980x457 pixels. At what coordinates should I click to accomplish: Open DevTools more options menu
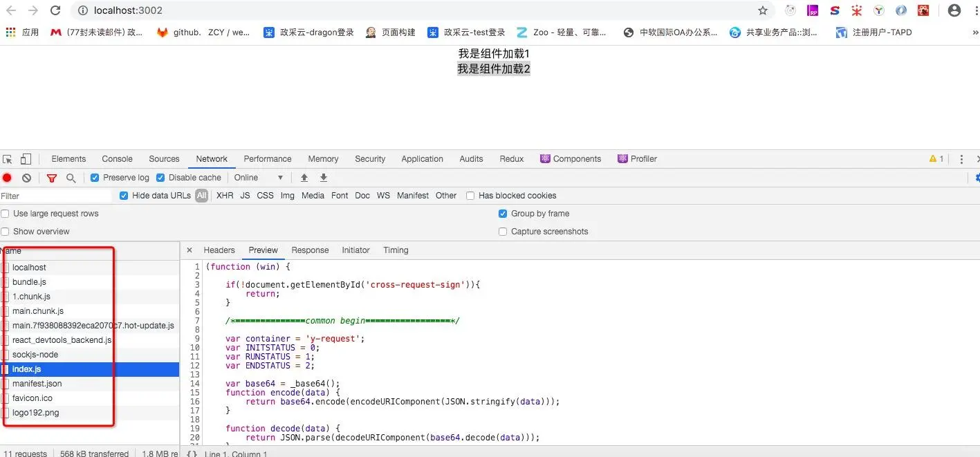[961, 159]
